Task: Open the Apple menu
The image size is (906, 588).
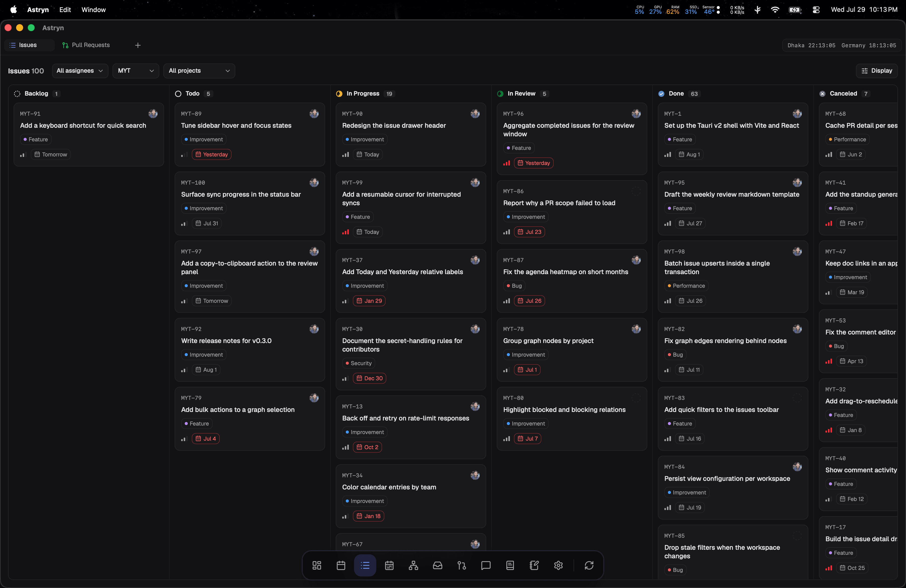Action: [14, 10]
